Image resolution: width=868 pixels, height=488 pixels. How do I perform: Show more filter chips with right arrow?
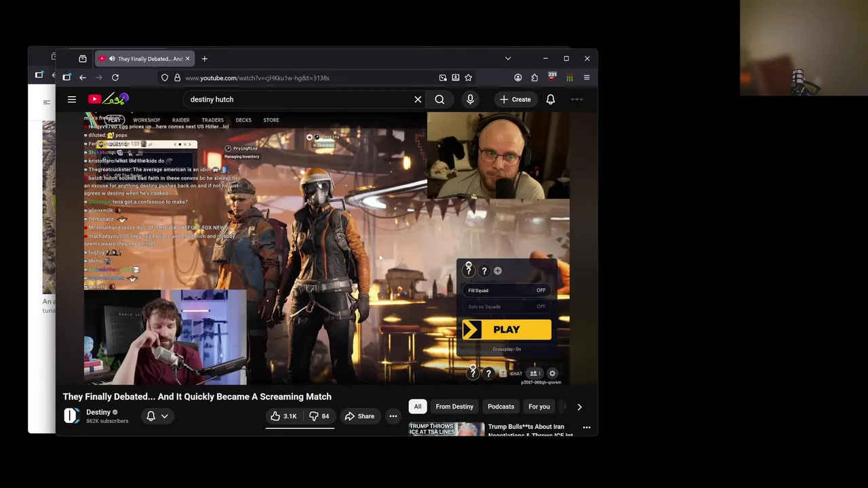(x=579, y=407)
